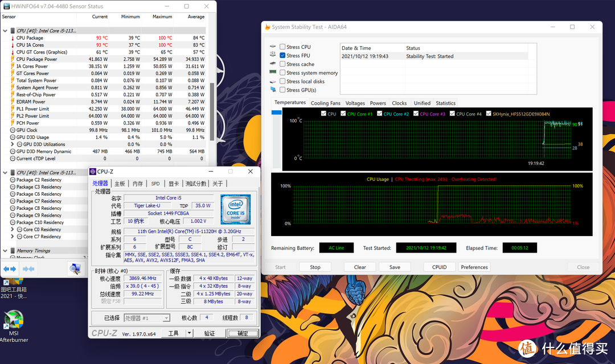
Task: Toggle CPU Core #4 graph checkbox
Action: [452, 114]
